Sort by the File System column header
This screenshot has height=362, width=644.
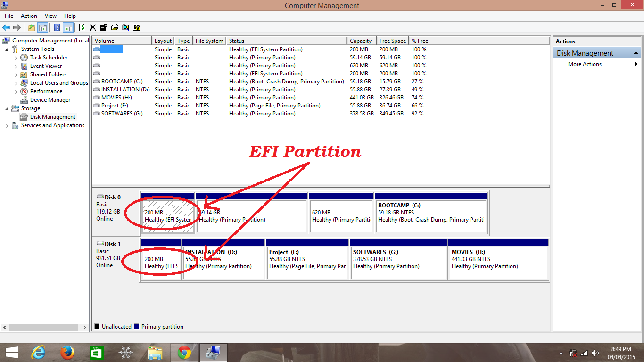[x=209, y=41]
